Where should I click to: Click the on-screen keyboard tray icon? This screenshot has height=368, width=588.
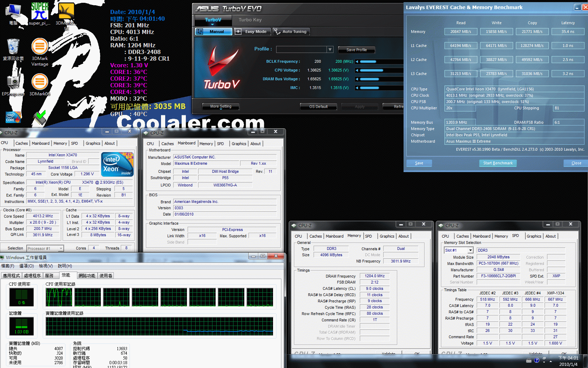click(x=529, y=361)
